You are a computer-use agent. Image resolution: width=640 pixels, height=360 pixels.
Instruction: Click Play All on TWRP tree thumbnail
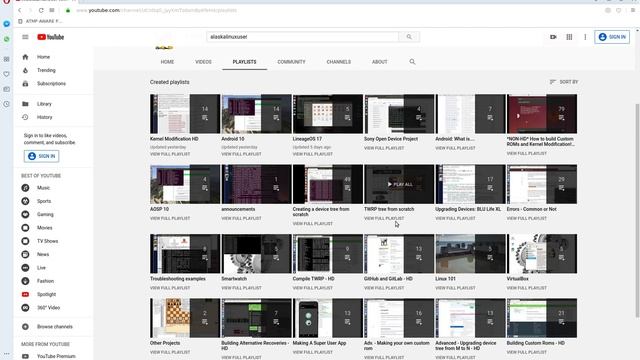[400, 184]
